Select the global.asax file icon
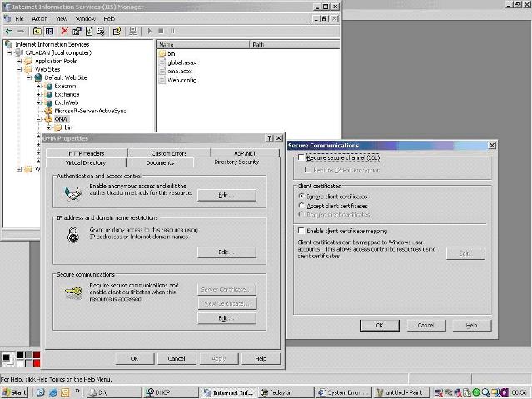Viewport: 532px width, 399px height. click(x=162, y=62)
